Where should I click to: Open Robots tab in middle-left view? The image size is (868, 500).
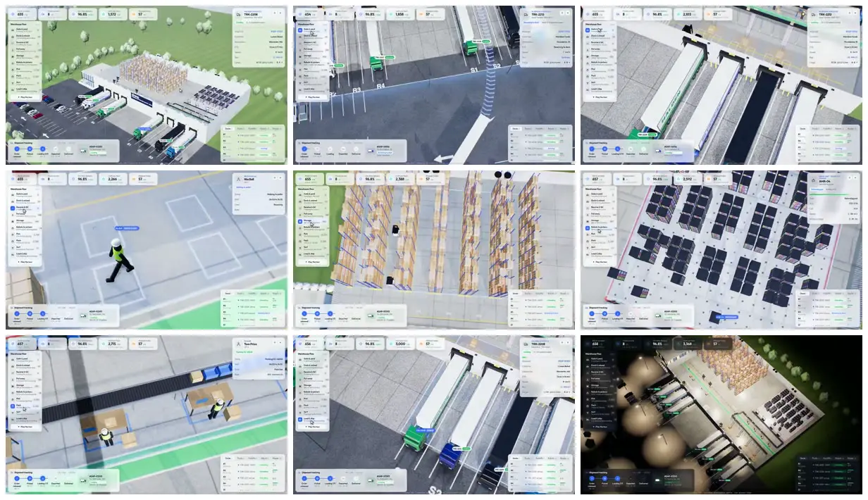click(x=266, y=294)
